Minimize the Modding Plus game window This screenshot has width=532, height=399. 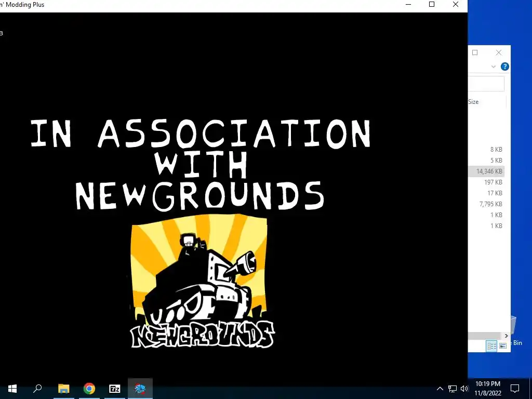408,4
